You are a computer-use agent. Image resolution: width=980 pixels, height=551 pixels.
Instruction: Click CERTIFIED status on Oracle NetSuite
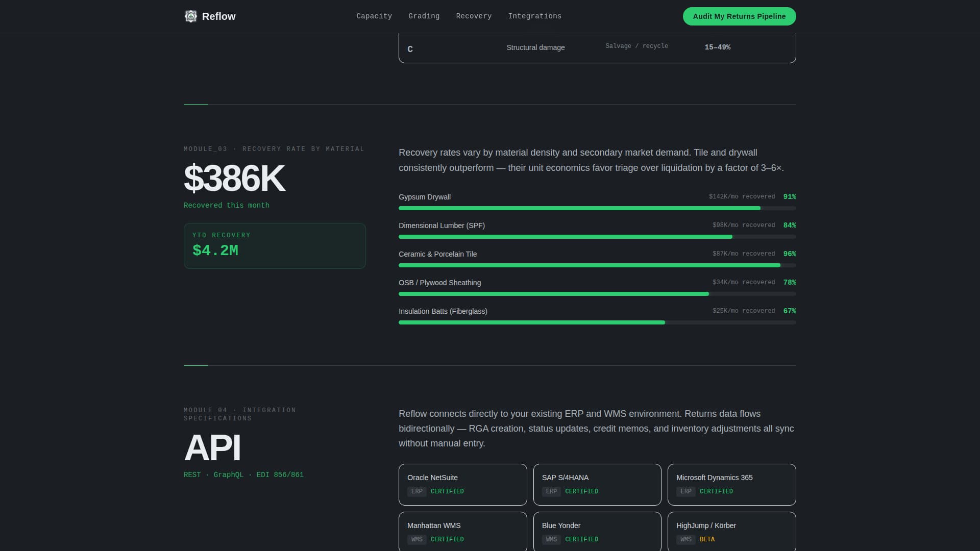[x=447, y=491]
